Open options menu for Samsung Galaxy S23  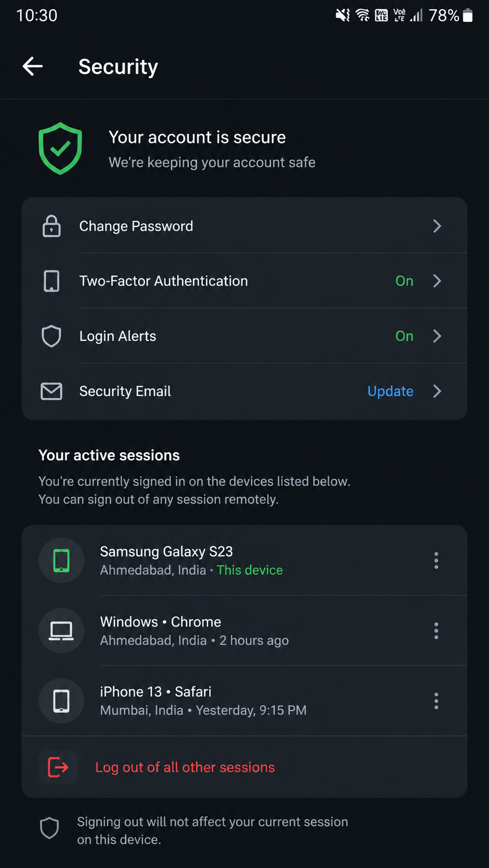pos(436,561)
